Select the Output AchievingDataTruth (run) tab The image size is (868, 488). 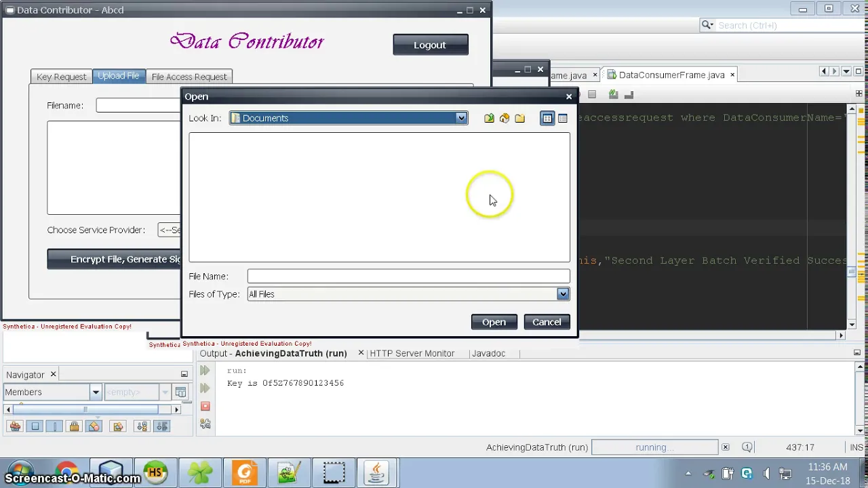(273, 353)
